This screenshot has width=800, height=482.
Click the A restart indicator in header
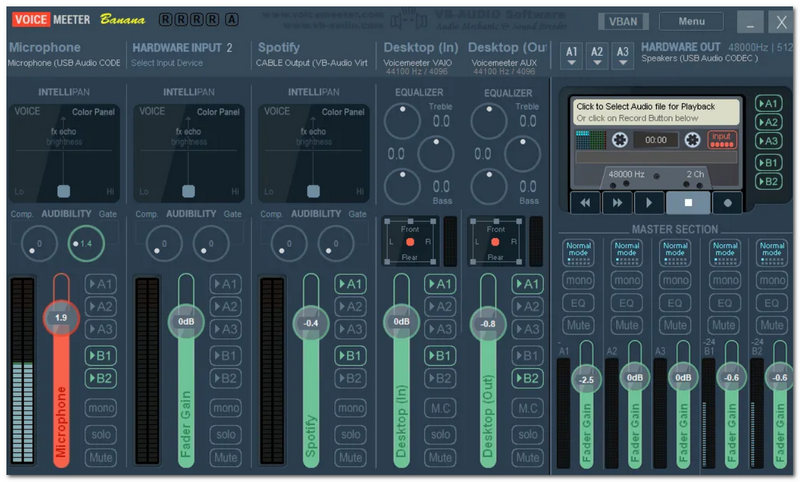click(232, 20)
